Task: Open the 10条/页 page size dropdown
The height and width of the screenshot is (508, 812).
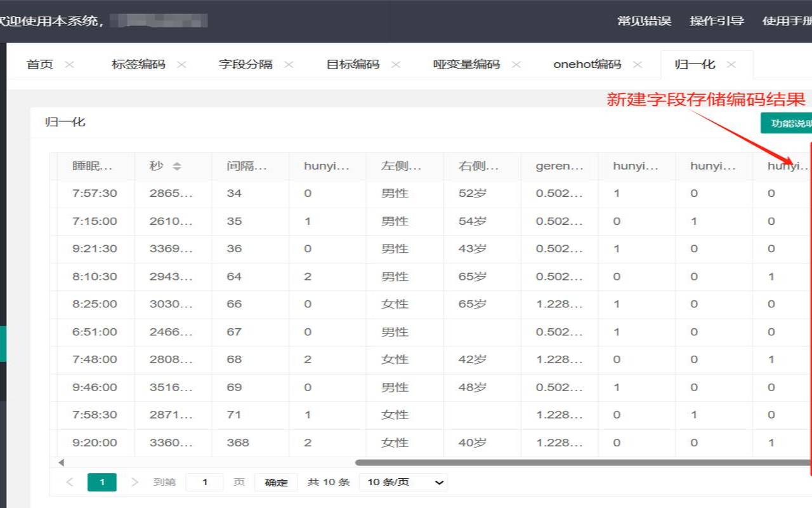Action: tap(403, 482)
